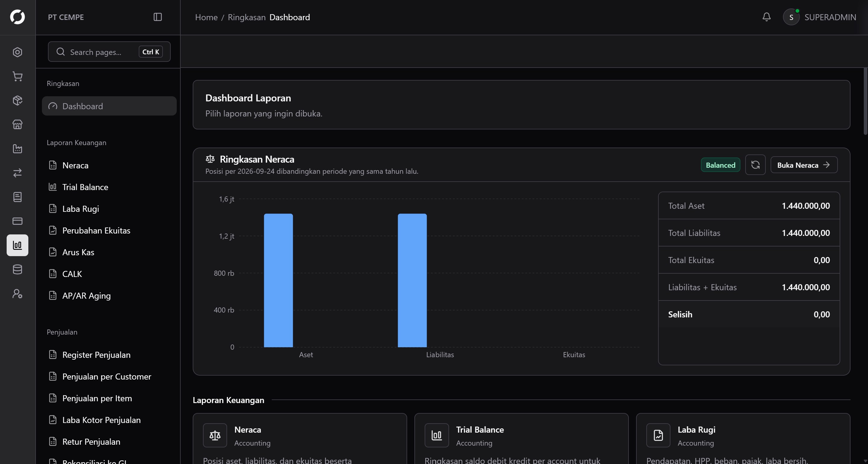Open the hexagon overview rail icon

click(17, 52)
